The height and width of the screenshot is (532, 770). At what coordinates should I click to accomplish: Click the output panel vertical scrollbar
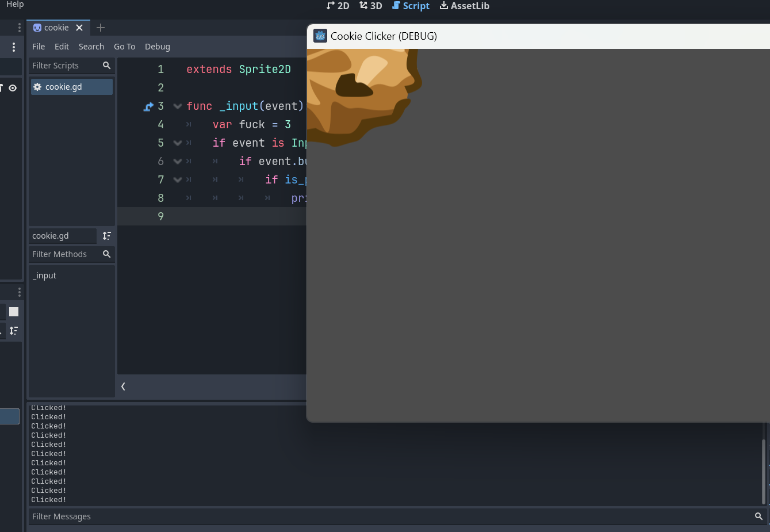pyautogui.click(x=764, y=472)
